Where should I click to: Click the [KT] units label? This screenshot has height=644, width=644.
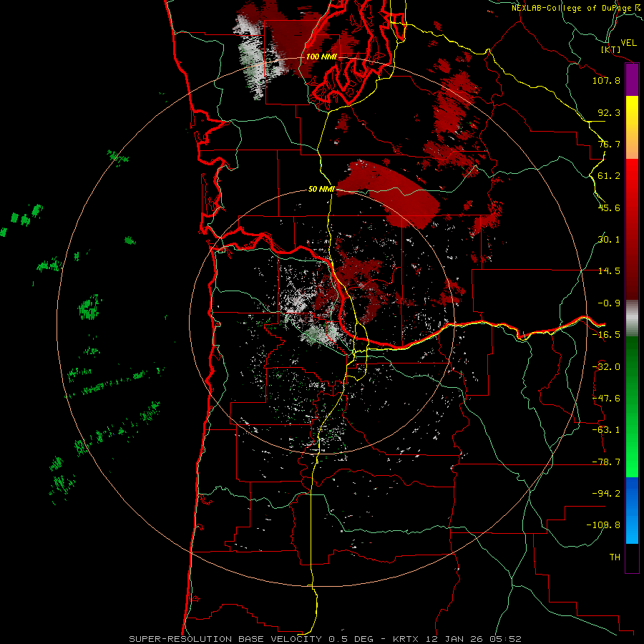tap(611, 49)
